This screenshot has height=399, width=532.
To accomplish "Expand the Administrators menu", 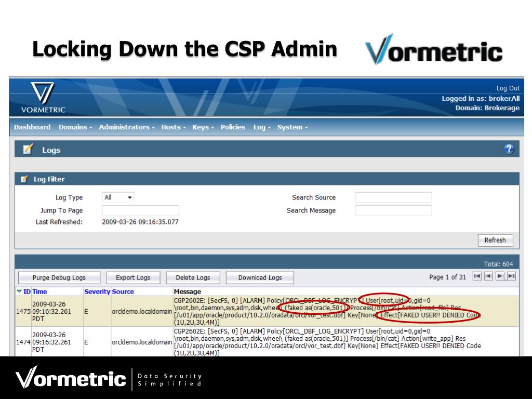I will point(127,127).
